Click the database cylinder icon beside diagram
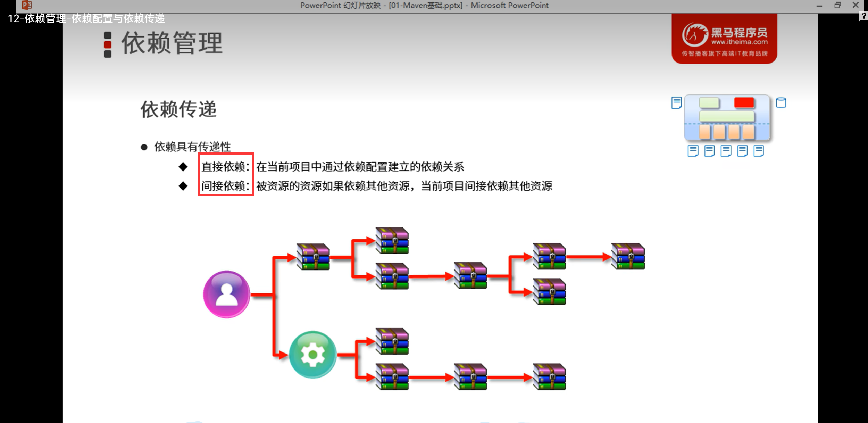 coord(781,103)
